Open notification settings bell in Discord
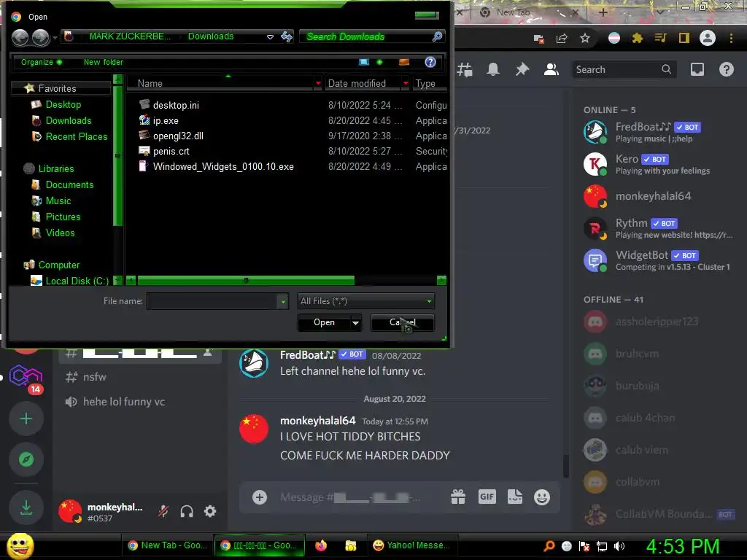 [x=493, y=69]
